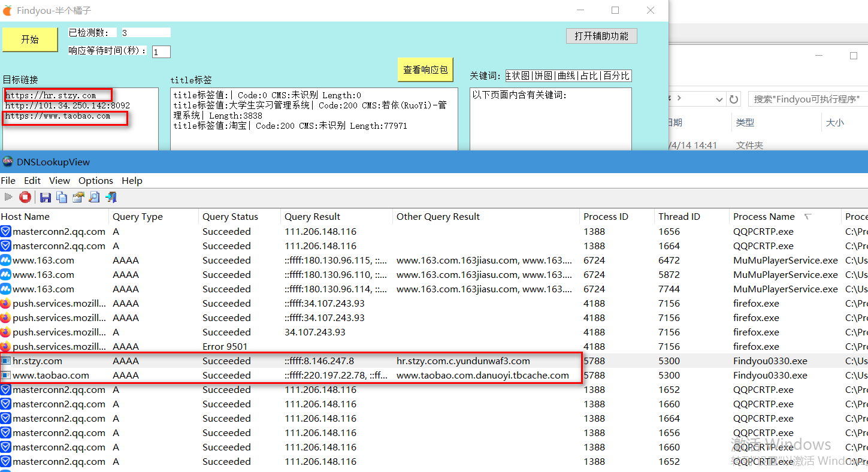868x472 pixels.
Task: Open the View menu
Action: click(59, 180)
